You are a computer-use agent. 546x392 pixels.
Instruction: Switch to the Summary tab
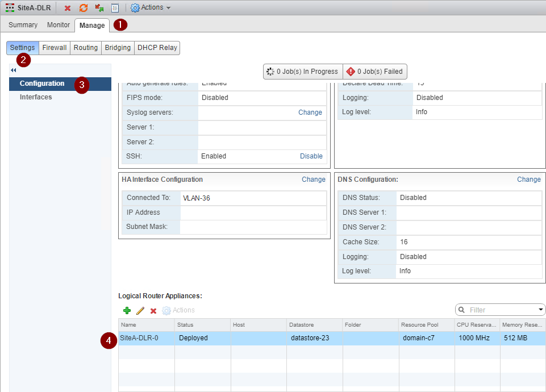[x=23, y=25]
